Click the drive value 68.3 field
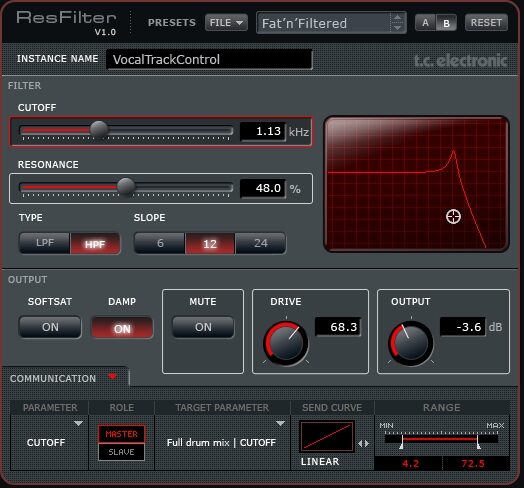This screenshot has width=524, height=488. click(x=338, y=327)
